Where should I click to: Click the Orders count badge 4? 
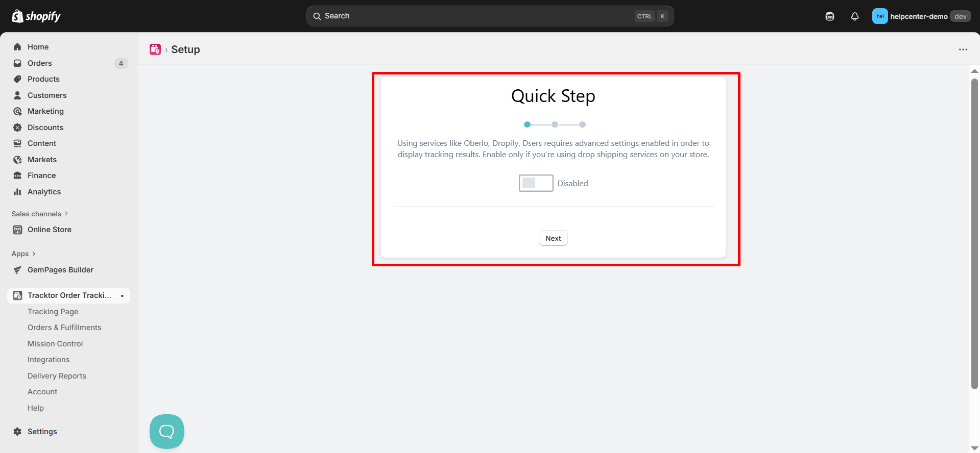click(x=121, y=63)
